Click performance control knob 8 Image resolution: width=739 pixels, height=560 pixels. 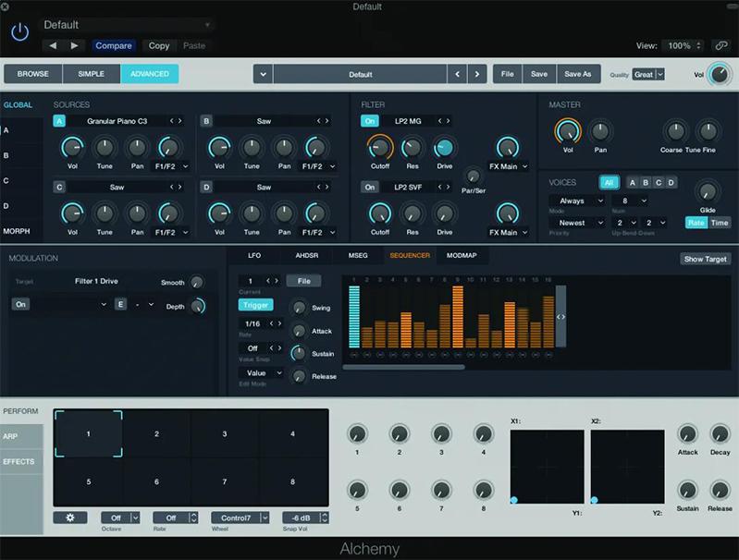pos(484,491)
